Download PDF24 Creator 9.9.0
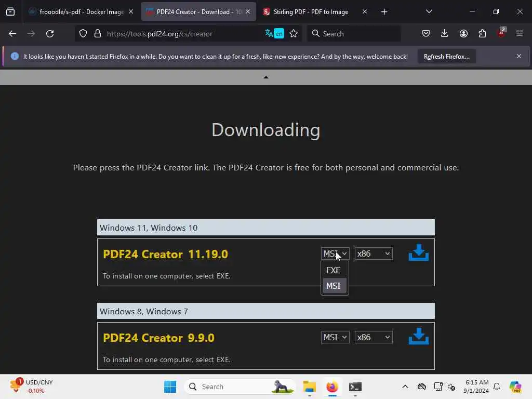532x399 pixels. click(419, 337)
